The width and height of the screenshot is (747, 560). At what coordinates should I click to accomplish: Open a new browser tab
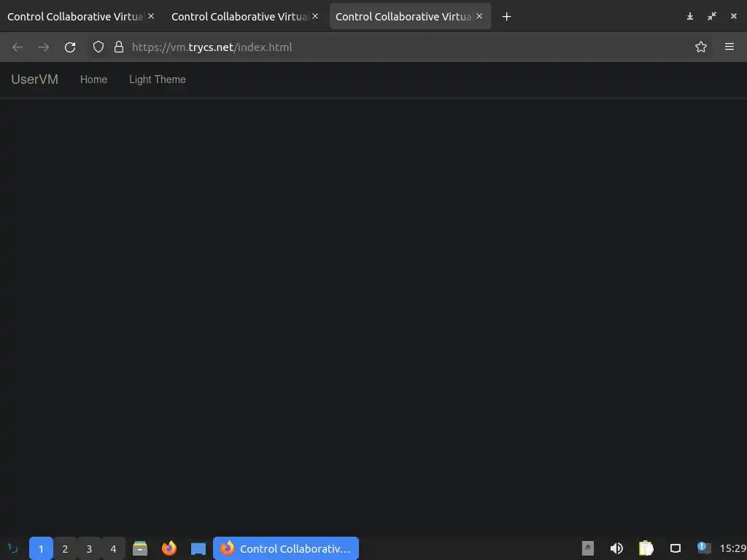507,17
